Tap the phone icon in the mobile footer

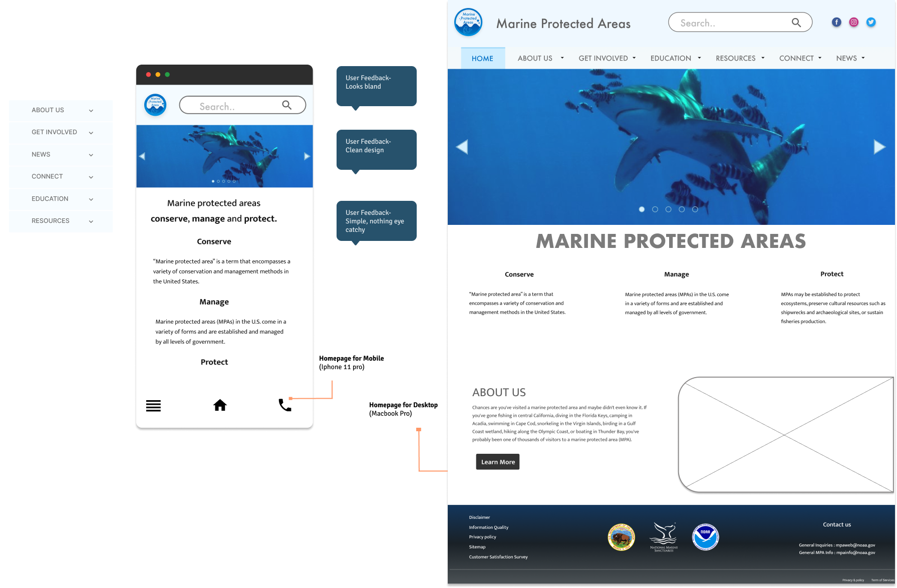[284, 405]
